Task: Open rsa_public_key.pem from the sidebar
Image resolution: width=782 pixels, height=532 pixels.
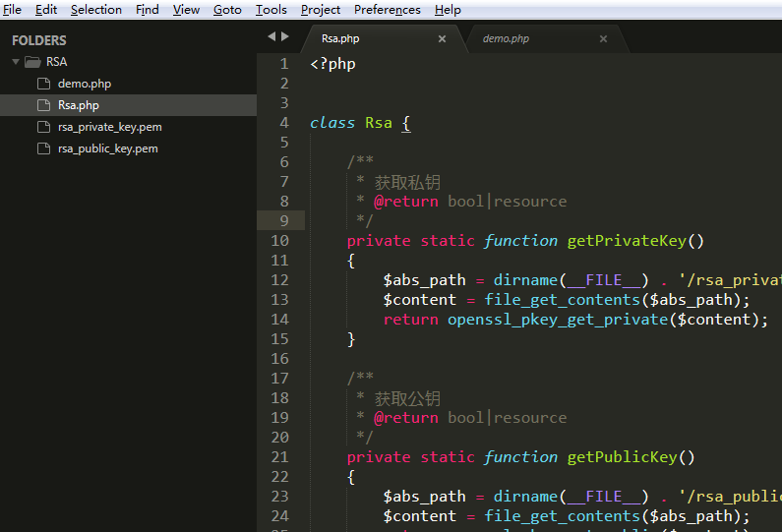Action: 107,148
